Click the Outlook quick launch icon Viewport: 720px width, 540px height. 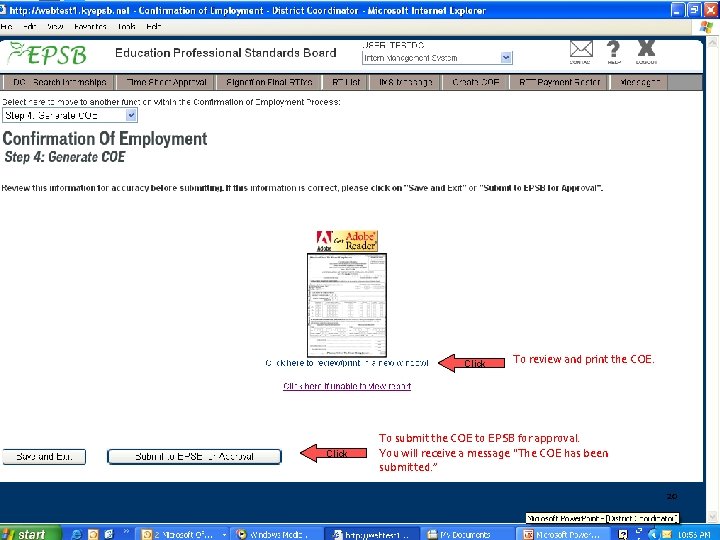pyautogui.click(x=93, y=534)
